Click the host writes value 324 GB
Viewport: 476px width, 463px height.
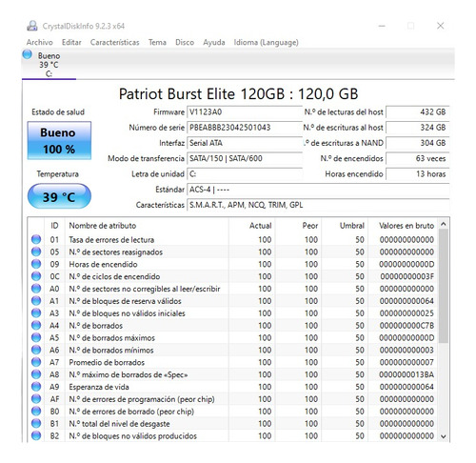coord(418,128)
